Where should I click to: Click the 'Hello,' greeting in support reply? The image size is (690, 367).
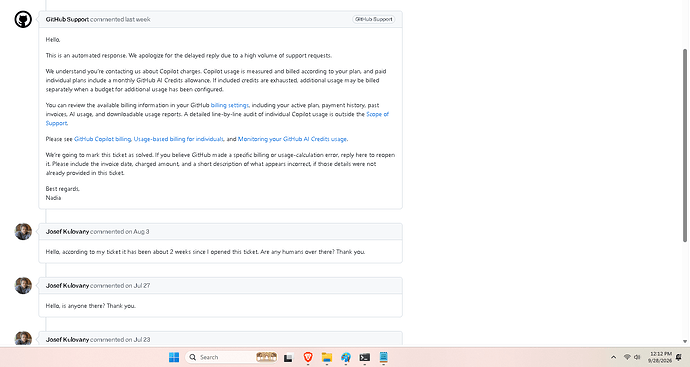53,40
